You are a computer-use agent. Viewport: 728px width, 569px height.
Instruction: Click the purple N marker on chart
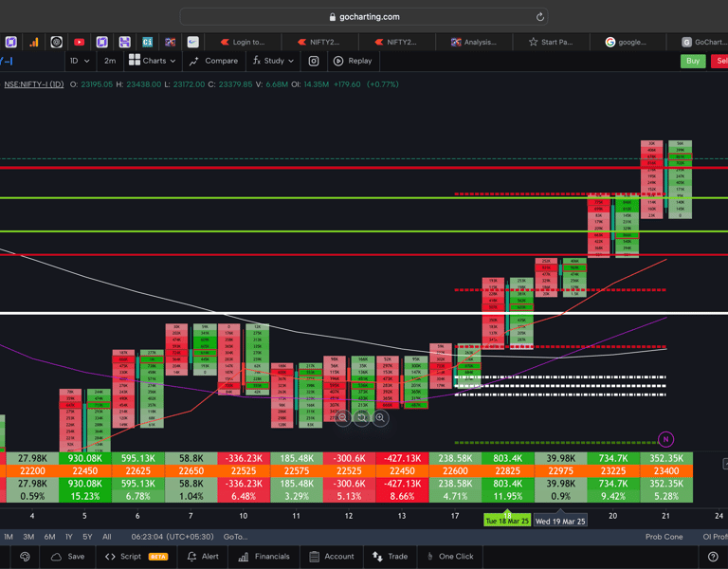point(665,439)
